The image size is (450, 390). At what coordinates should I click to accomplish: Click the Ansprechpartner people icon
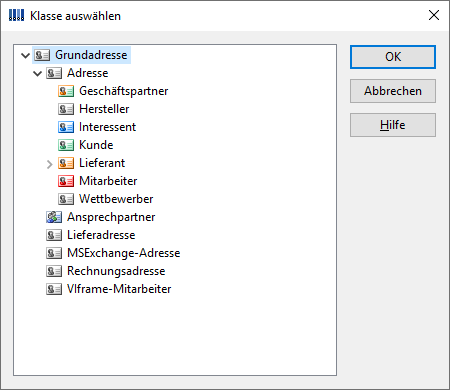coord(54,217)
